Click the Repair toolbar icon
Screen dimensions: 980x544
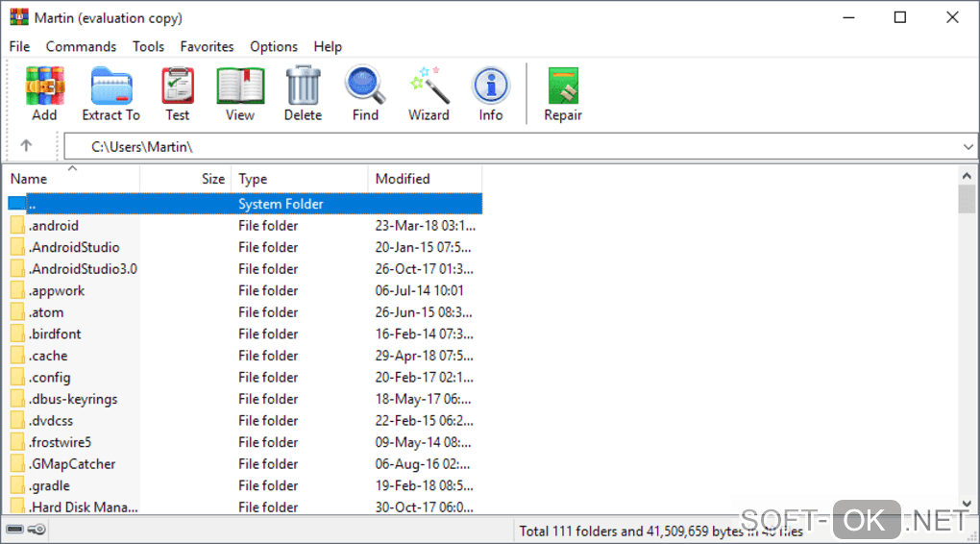(x=563, y=86)
